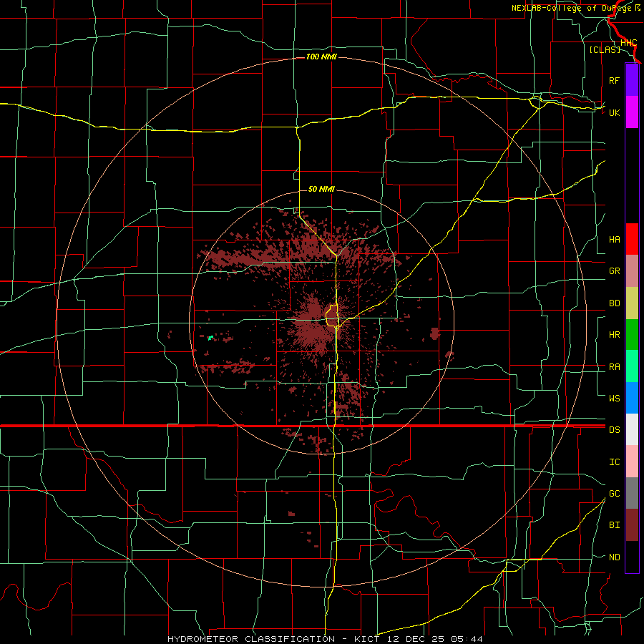Image resolution: width=644 pixels, height=644 pixels.
Task: Click the 100 NMI range ring label
Action: pos(321,57)
